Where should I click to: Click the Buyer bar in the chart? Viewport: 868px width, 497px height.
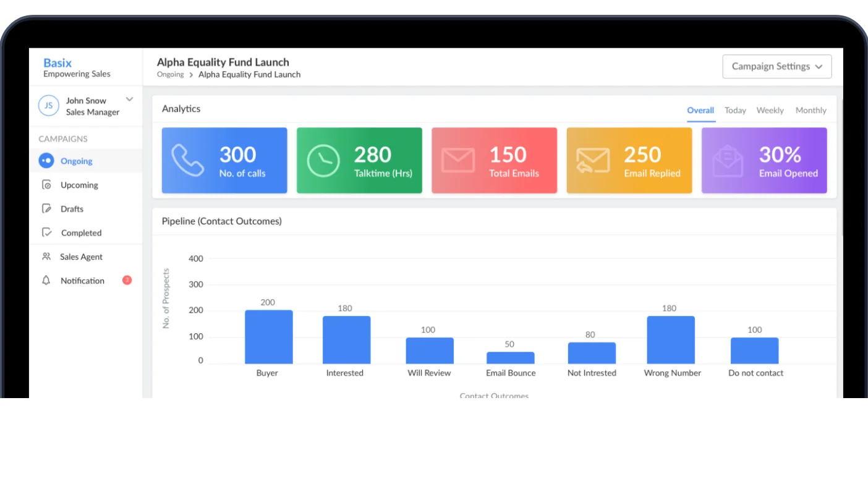[269, 337]
